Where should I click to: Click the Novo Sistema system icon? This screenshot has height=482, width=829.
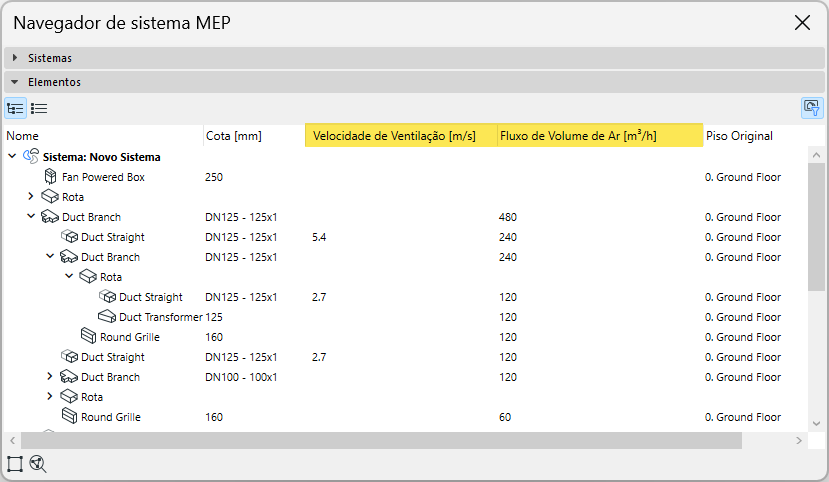click(31, 157)
